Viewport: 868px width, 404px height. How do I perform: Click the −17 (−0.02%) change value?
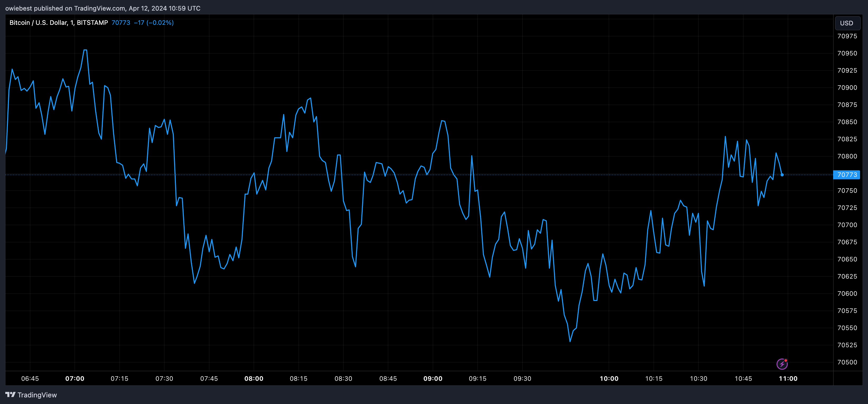pyautogui.click(x=154, y=22)
